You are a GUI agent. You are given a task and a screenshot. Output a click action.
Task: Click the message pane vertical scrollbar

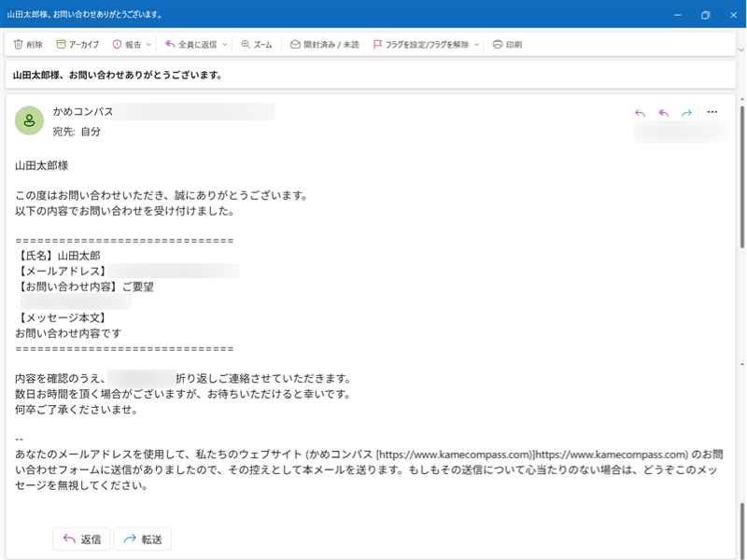coord(741,176)
